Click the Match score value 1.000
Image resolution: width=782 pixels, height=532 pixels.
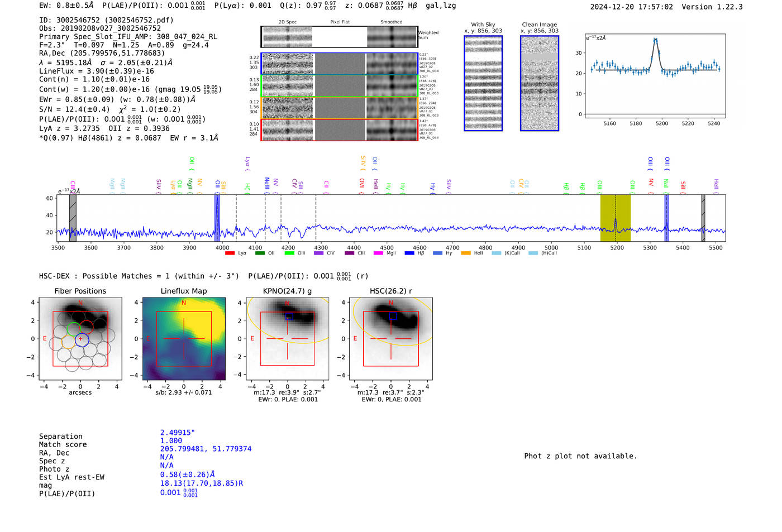pyautogui.click(x=171, y=440)
